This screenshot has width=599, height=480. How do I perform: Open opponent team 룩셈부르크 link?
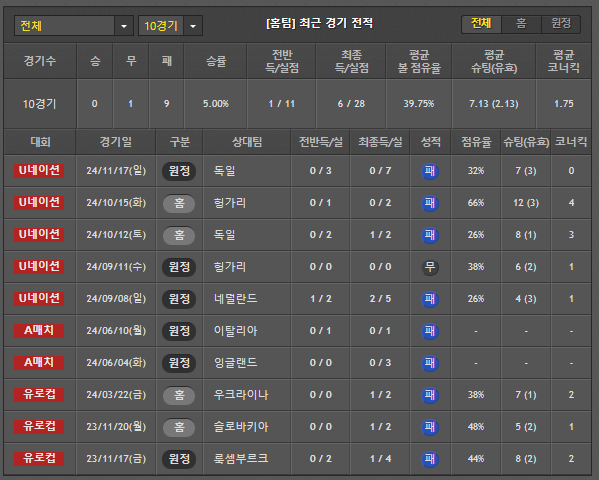241,459
